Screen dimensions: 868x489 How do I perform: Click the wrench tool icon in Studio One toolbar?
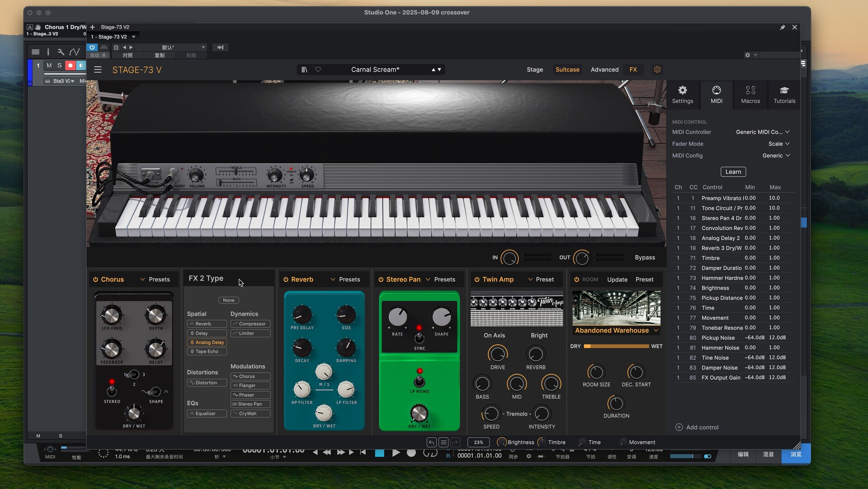(61, 52)
